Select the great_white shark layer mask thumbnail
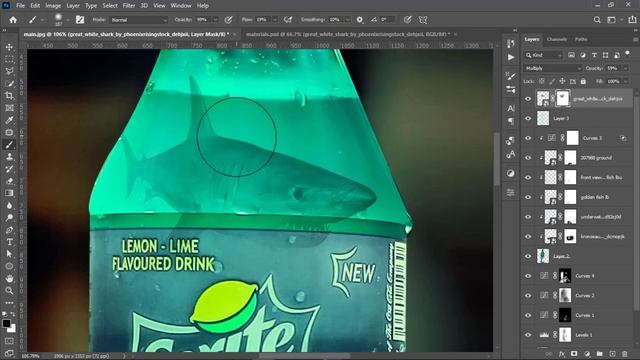This screenshot has width=640, height=360. coord(563,98)
